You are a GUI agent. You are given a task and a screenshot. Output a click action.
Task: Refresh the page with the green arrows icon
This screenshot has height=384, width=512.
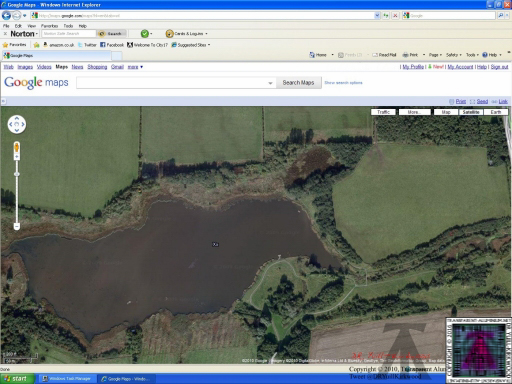[x=386, y=15]
